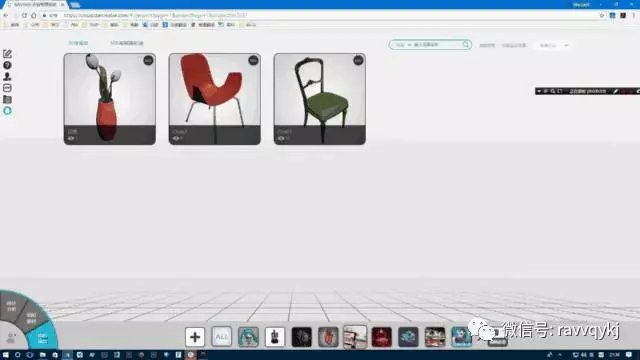Select the blue-framed figure thumbnail
This screenshot has height=360, width=640.
(461, 337)
